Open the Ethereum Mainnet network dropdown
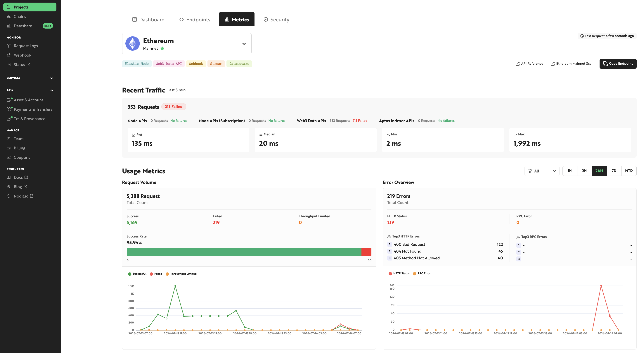This screenshot has height=353, width=644. pos(187,43)
